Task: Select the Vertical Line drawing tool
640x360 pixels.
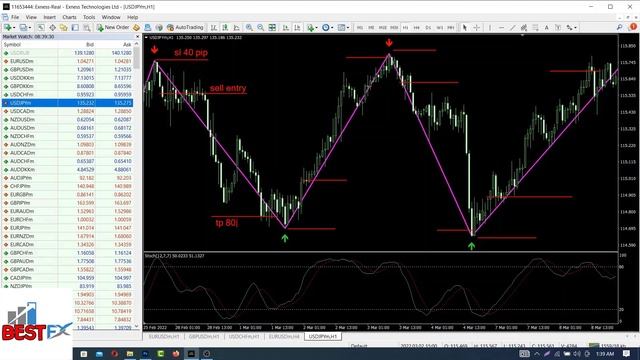Action: coord(490,27)
